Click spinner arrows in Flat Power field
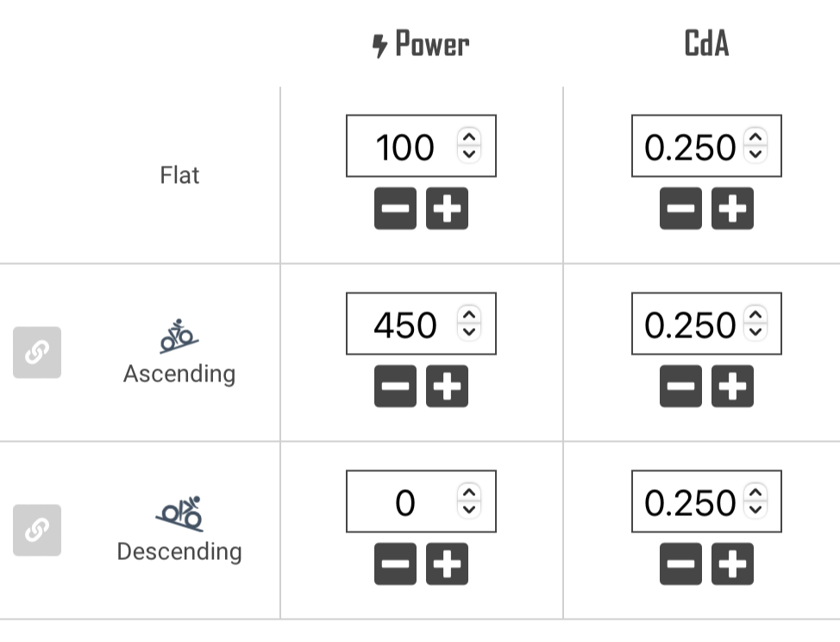Viewport: 840px width, 642px height. click(x=468, y=146)
